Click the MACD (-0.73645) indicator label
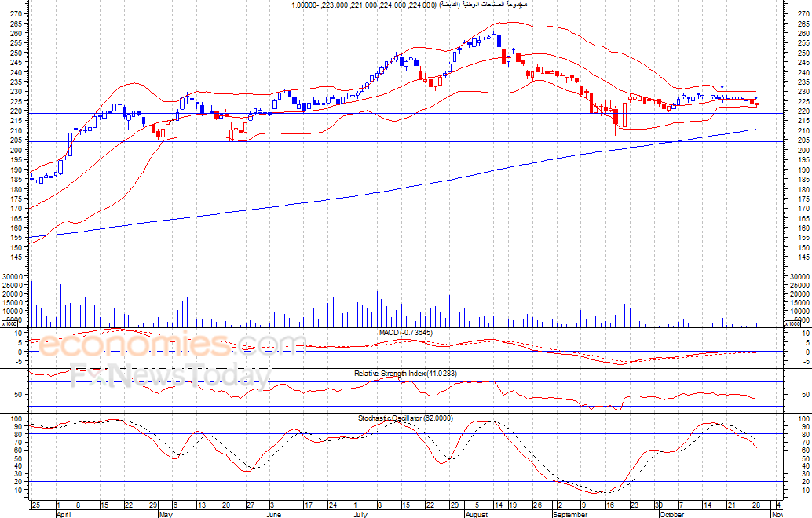 405,333
